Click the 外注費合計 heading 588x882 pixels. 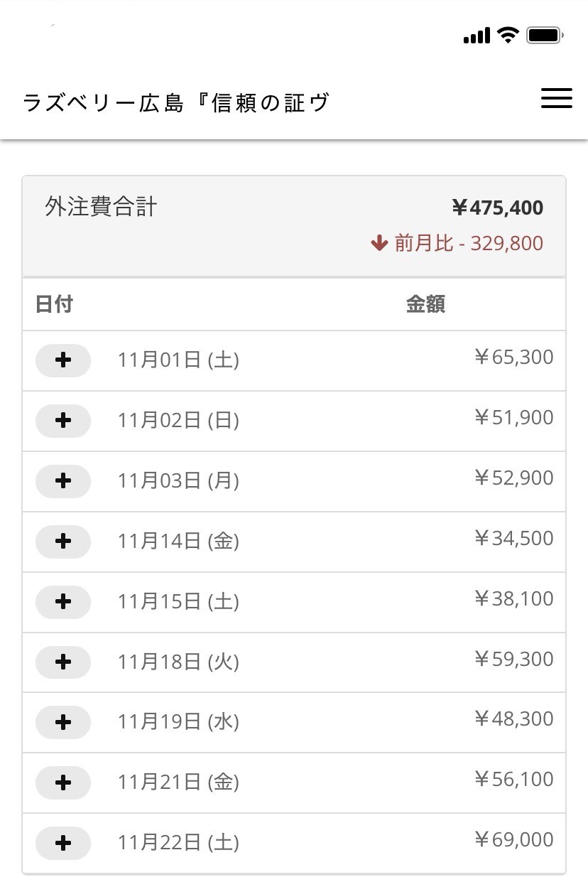101,207
